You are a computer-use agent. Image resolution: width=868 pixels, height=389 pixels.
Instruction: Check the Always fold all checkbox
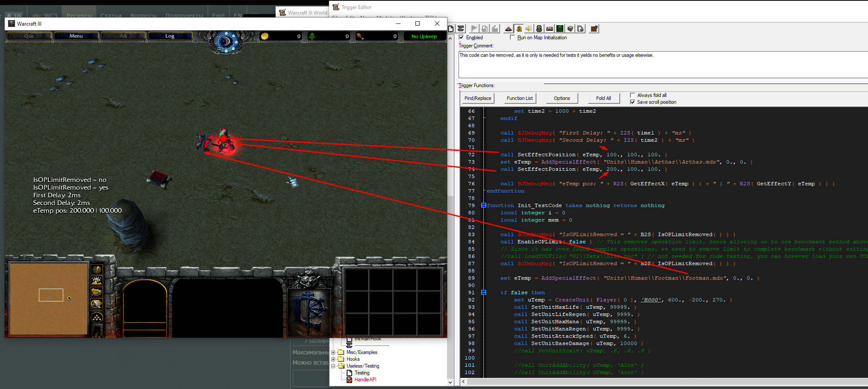point(633,95)
